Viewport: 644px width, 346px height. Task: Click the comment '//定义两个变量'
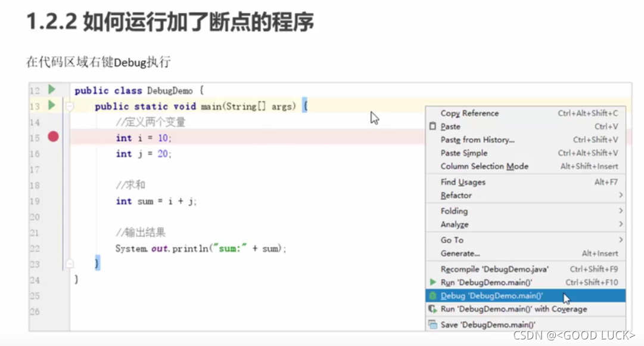(151, 122)
